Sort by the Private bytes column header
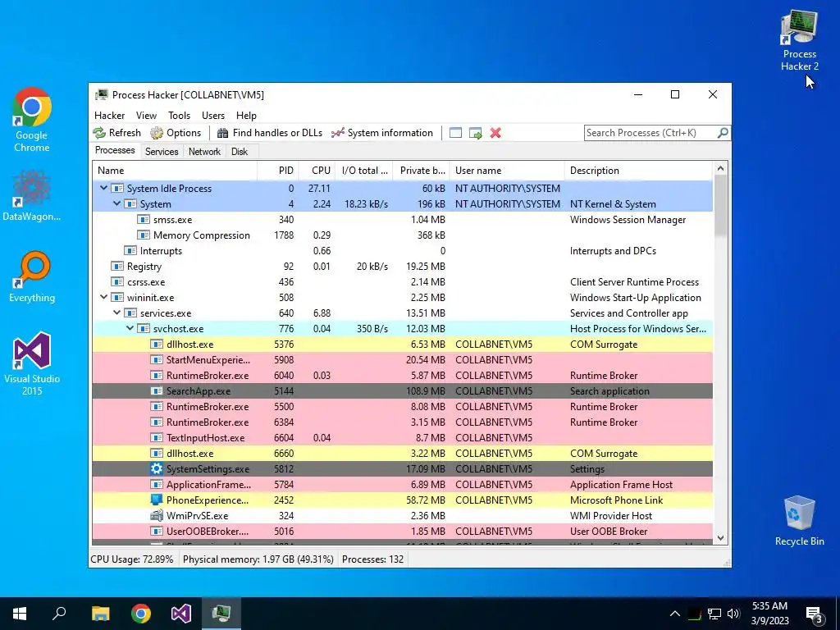Screen dimensions: 840x630 pyautogui.click(x=421, y=171)
